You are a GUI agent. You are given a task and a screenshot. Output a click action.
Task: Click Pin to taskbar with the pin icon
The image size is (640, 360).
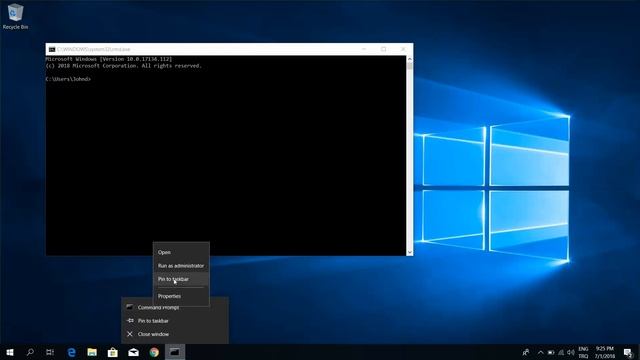[x=175, y=321]
